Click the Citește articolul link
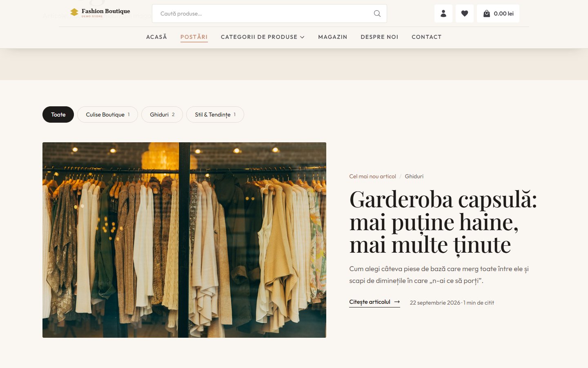The width and height of the screenshot is (588, 368). click(374, 302)
